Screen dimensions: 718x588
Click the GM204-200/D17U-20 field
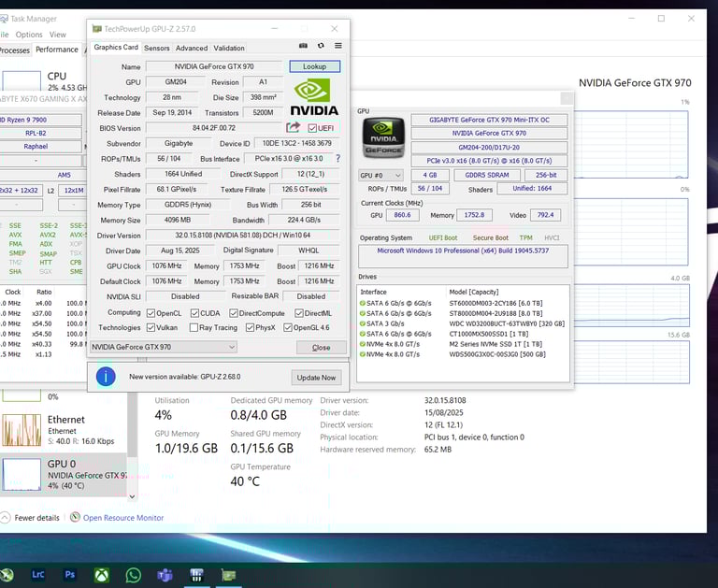point(489,148)
